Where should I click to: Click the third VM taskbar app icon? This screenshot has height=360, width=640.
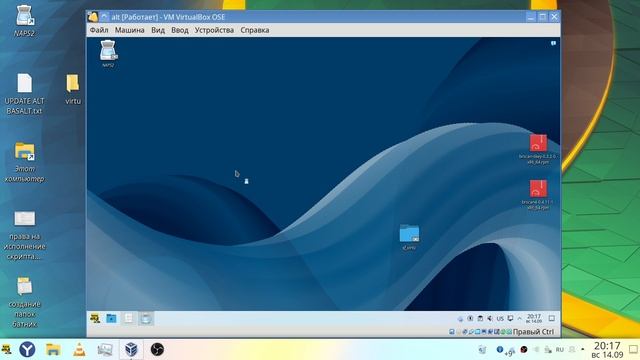(x=129, y=318)
